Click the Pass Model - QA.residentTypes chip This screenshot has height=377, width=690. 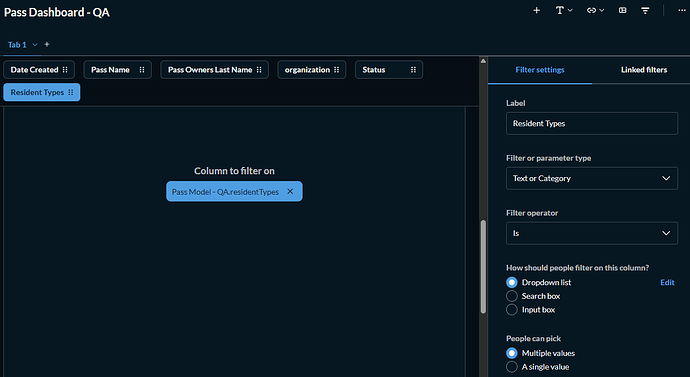(x=234, y=191)
